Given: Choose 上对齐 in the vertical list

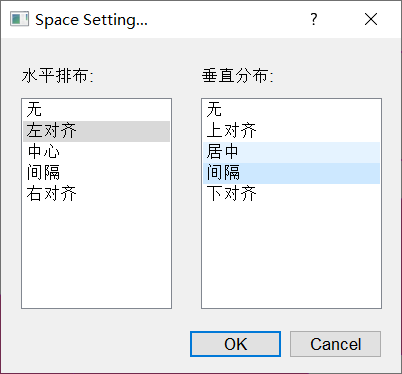Looking at the screenshot, I should tap(291, 131).
